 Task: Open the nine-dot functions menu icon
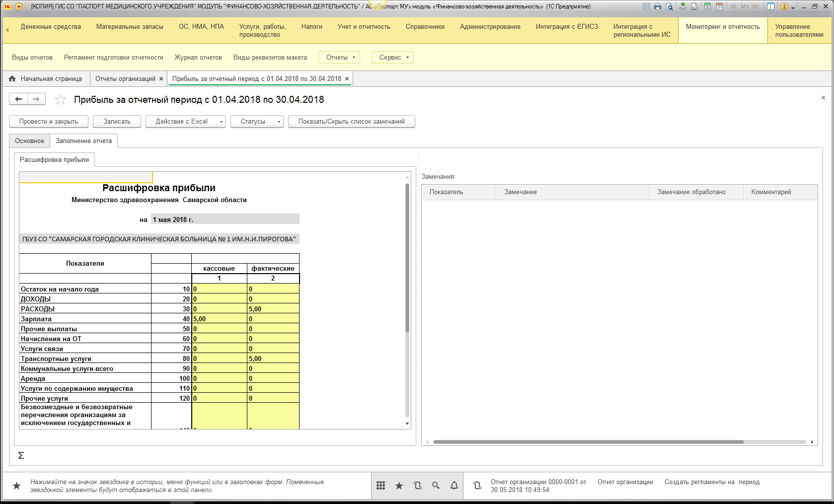pos(380,486)
